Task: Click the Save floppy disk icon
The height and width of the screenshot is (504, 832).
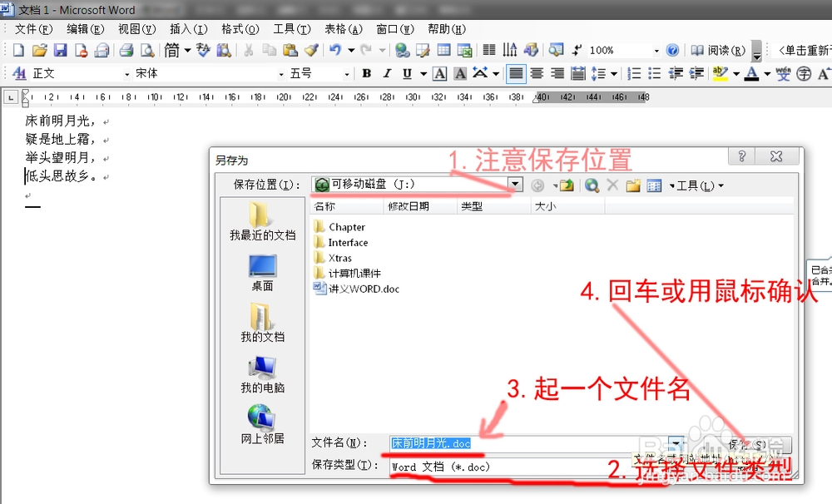Action: coord(61,50)
